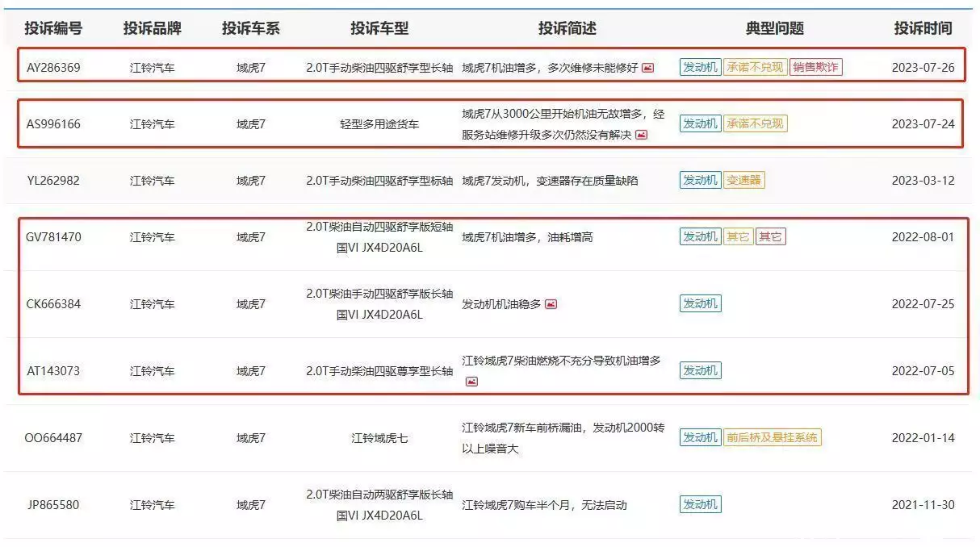Open summary 发动机机油稳多

coord(501,304)
